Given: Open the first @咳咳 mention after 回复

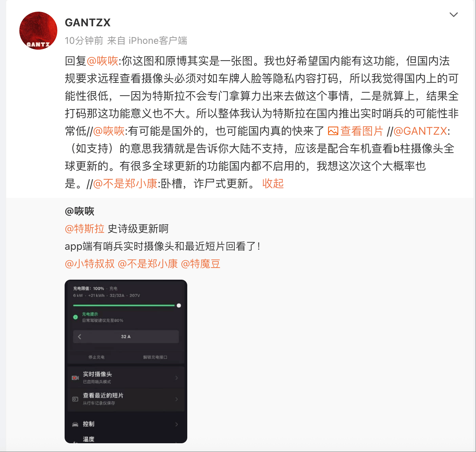Looking at the screenshot, I should pyautogui.click(x=103, y=61).
